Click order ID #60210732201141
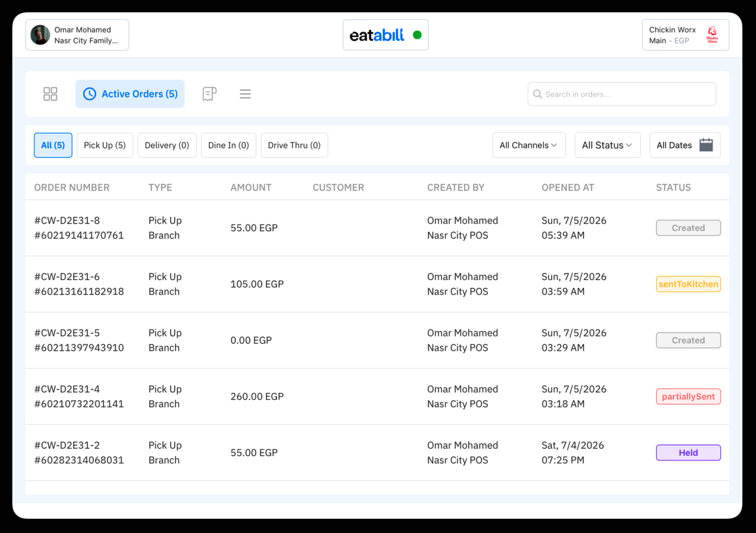756x533 pixels. (79, 404)
